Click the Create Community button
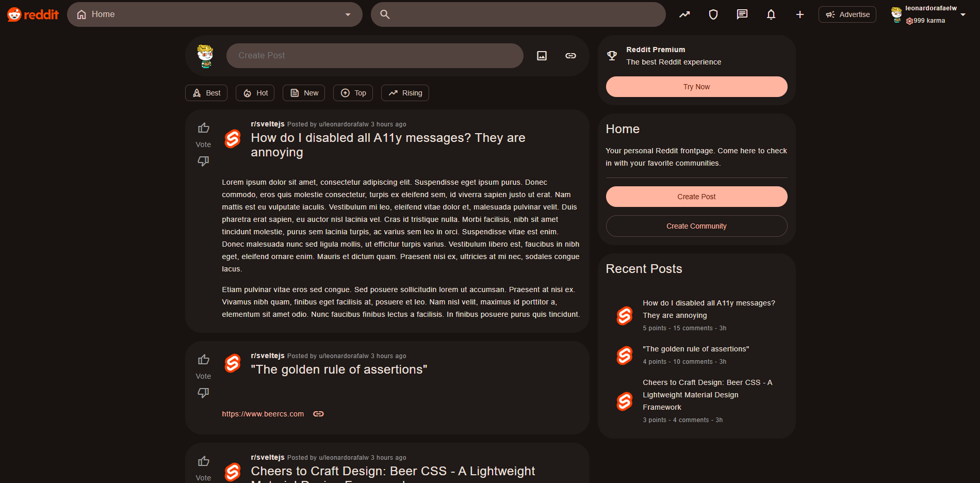Image resolution: width=980 pixels, height=483 pixels. 696,226
